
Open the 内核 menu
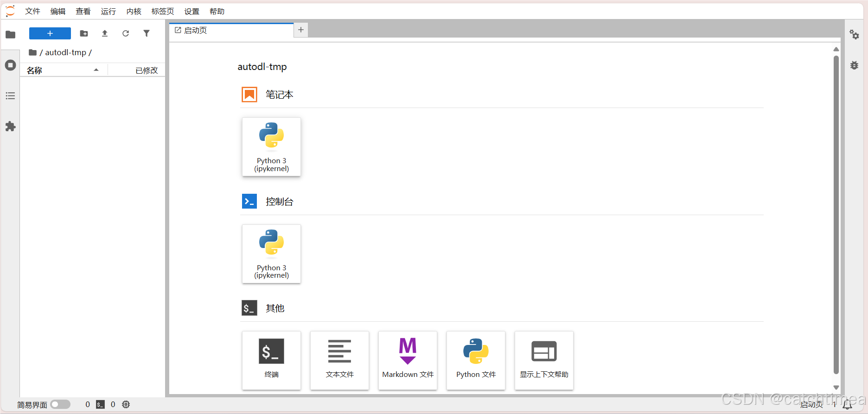134,11
